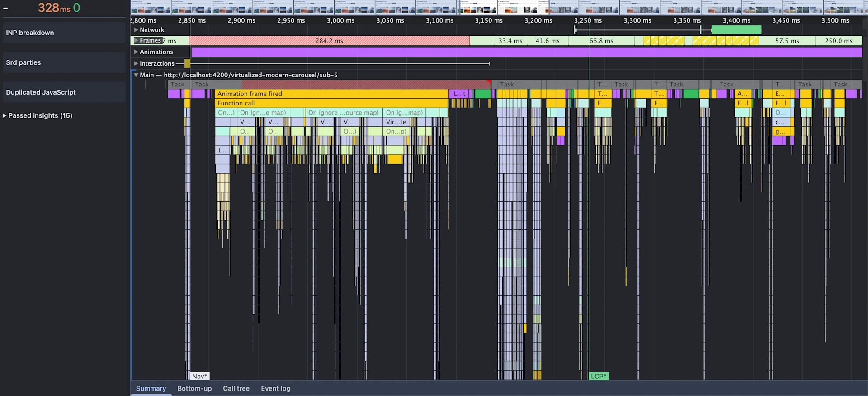Select the 'Vir...te' flame entry

point(396,122)
